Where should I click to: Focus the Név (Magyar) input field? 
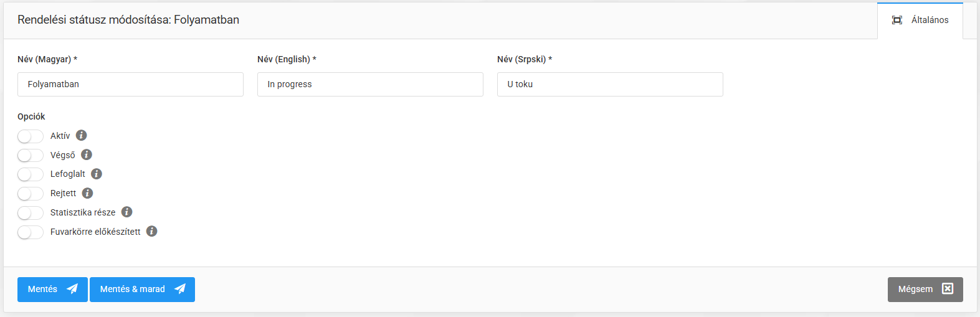click(130, 84)
